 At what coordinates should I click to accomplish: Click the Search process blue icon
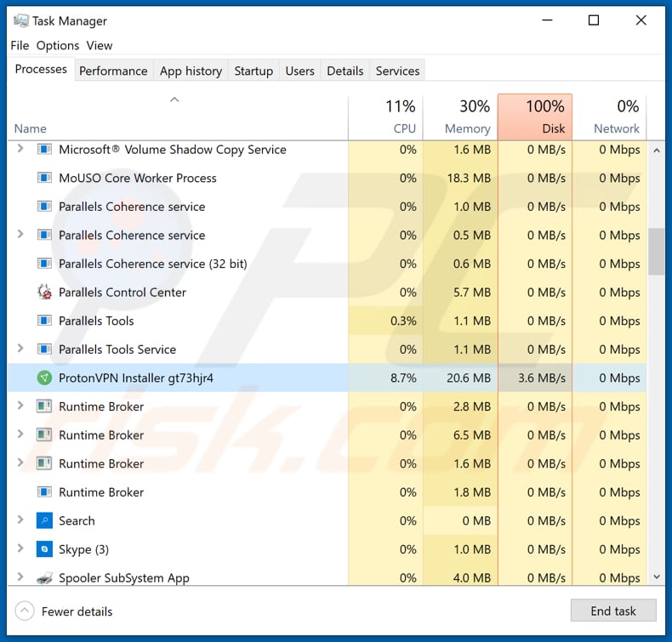point(44,520)
